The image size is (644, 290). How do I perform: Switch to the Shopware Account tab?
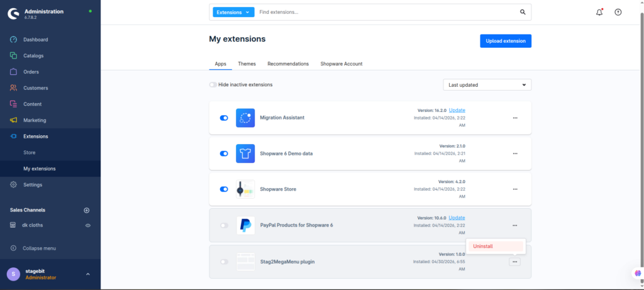point(341,64)
